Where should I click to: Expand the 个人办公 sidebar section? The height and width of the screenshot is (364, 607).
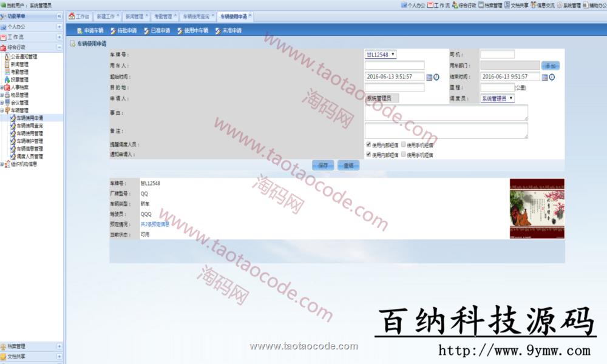59,27
